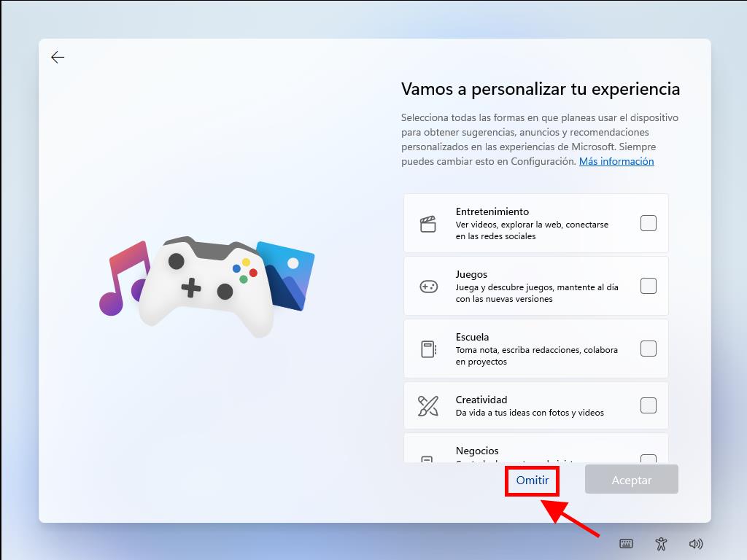
Task: Click the Aceptar button
Action: [x=631, y=480]
